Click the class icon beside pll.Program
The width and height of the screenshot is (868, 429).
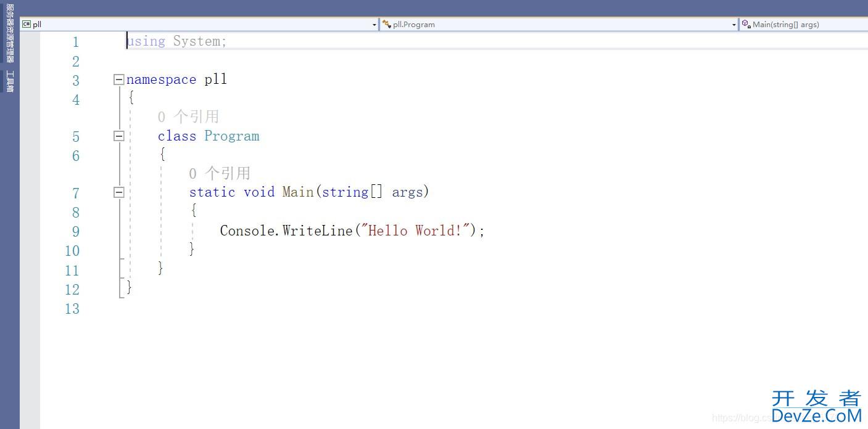pos(386,24)
